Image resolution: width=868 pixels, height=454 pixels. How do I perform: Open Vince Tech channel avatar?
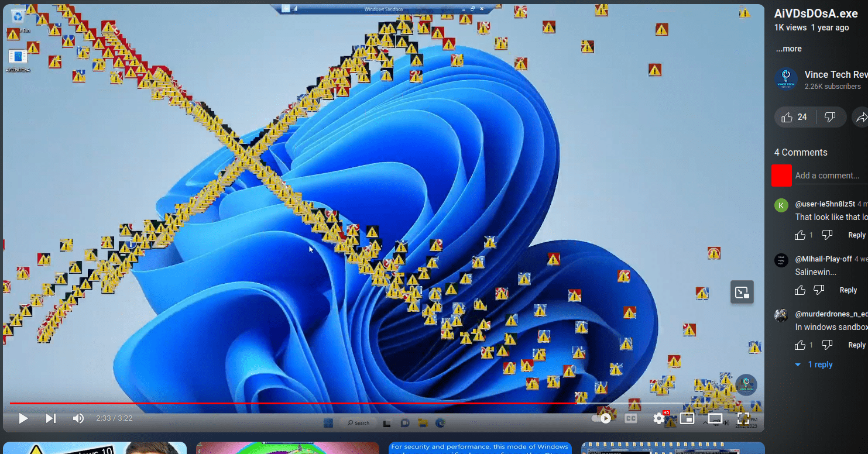point(786,80)
